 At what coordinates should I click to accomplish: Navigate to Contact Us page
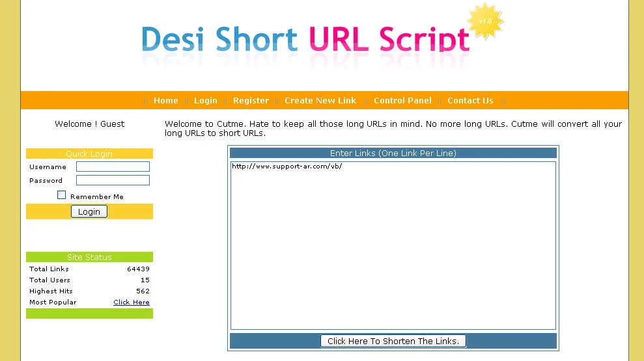(x=470, y=101)
